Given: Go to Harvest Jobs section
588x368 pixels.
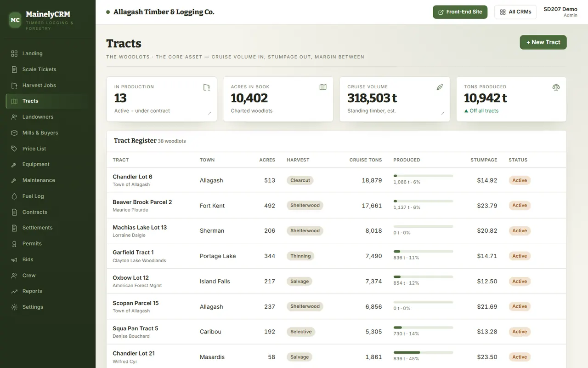Looking at the screenshot, I should (48, 85).
